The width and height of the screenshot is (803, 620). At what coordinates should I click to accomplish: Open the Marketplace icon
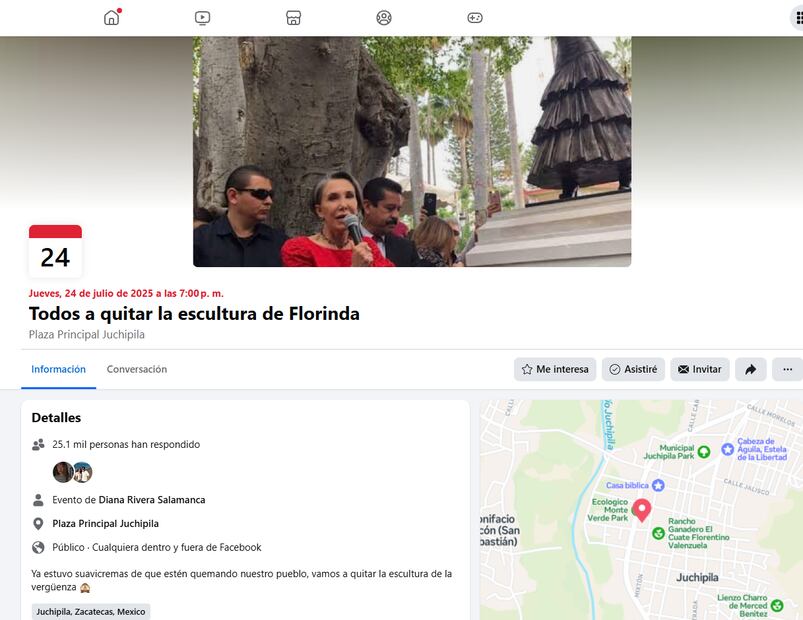[293, 18]
